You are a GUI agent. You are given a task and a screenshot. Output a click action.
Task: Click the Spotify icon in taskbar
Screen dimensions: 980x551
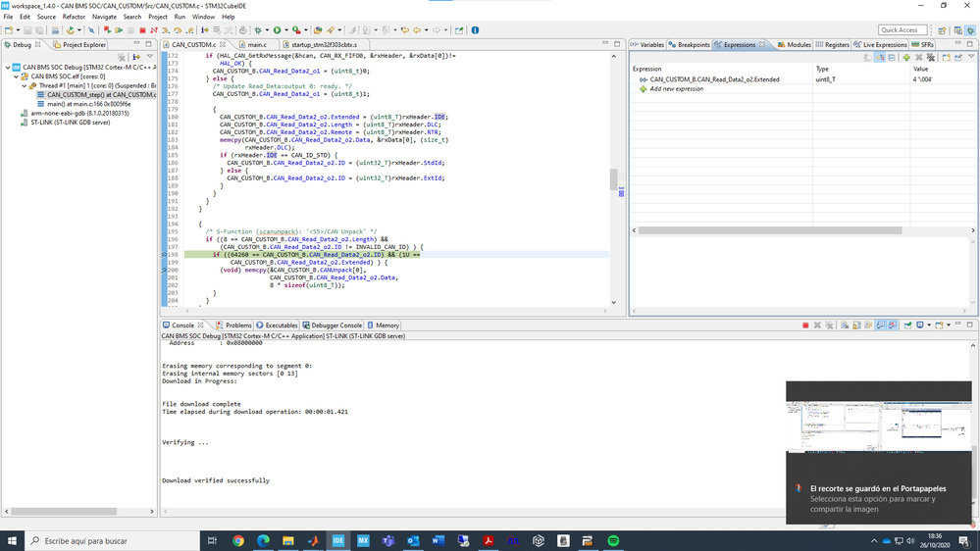click(613, 540)
